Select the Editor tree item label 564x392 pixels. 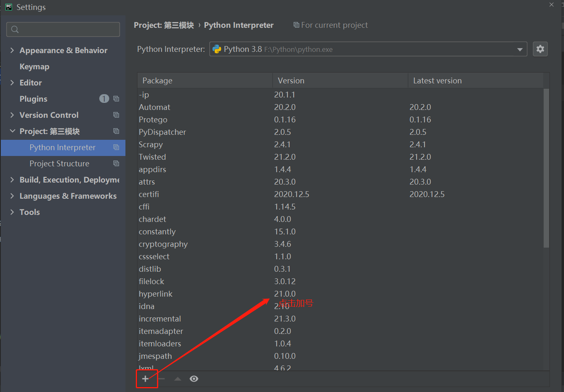click(x=31, y=83)
